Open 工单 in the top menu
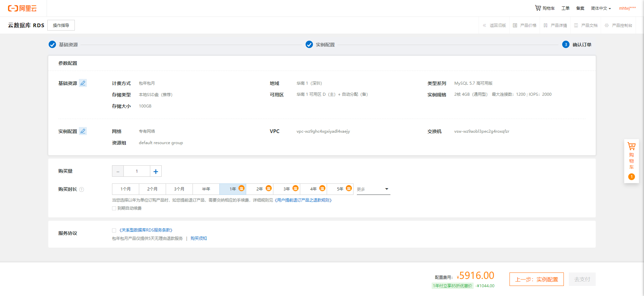 click(566, 8)
